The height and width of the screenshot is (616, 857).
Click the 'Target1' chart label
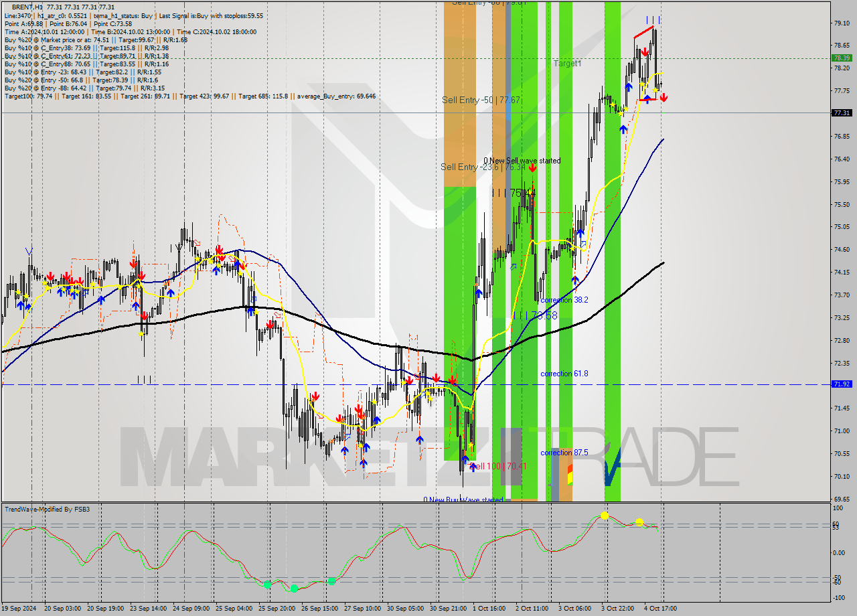pyautogui.click(x=568, y=63)
